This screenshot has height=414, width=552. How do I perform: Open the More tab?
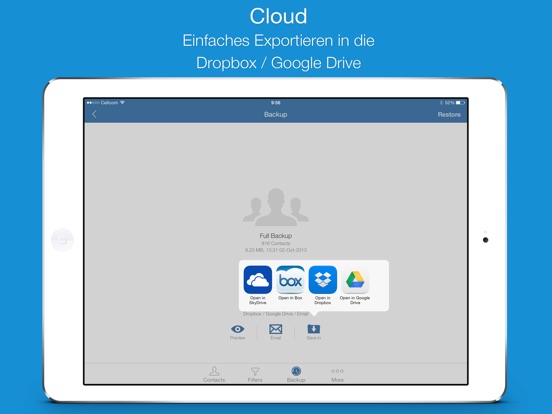(x=337, y=374)
